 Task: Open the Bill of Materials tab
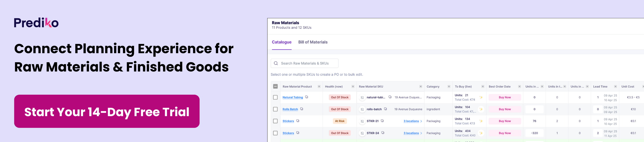(313, 42)
